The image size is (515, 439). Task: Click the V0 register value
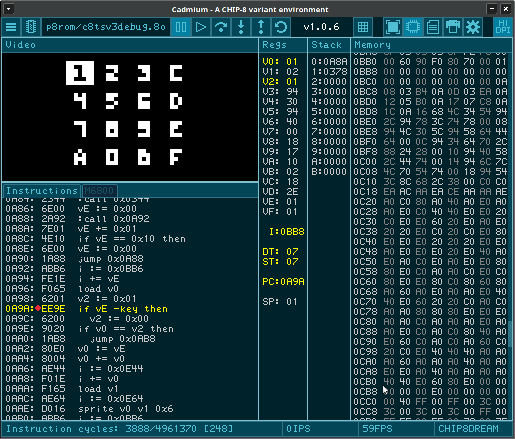coord(292,62)
